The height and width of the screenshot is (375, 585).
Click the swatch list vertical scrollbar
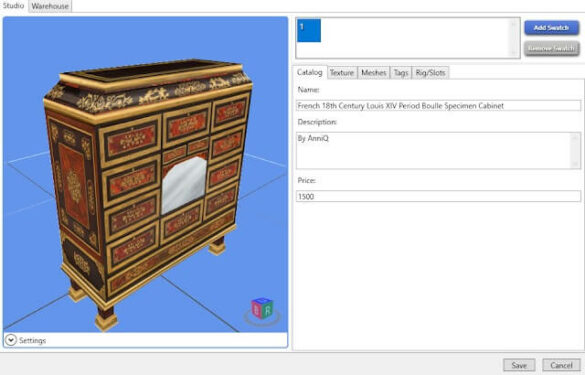tap(514, 38)
